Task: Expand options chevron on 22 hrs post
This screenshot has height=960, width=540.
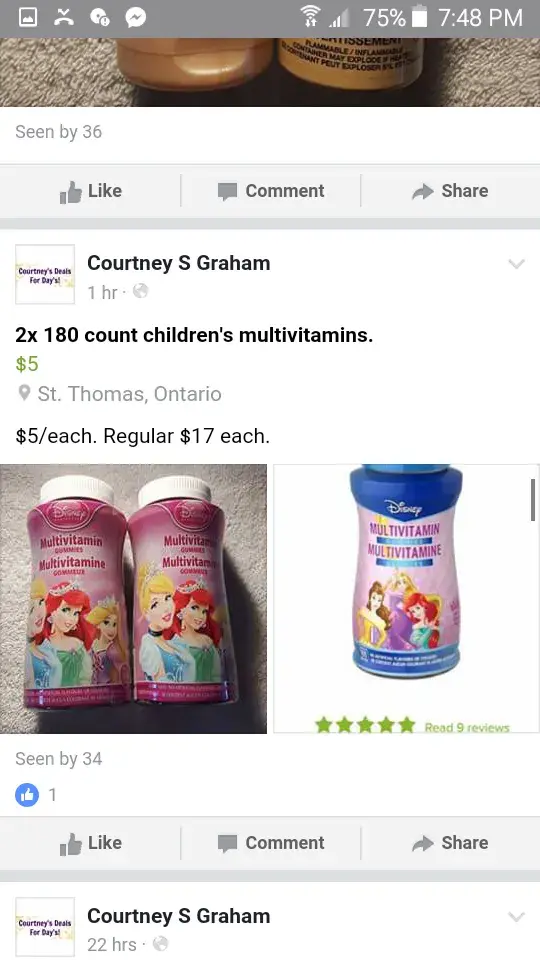Action: tap(517, 917)
